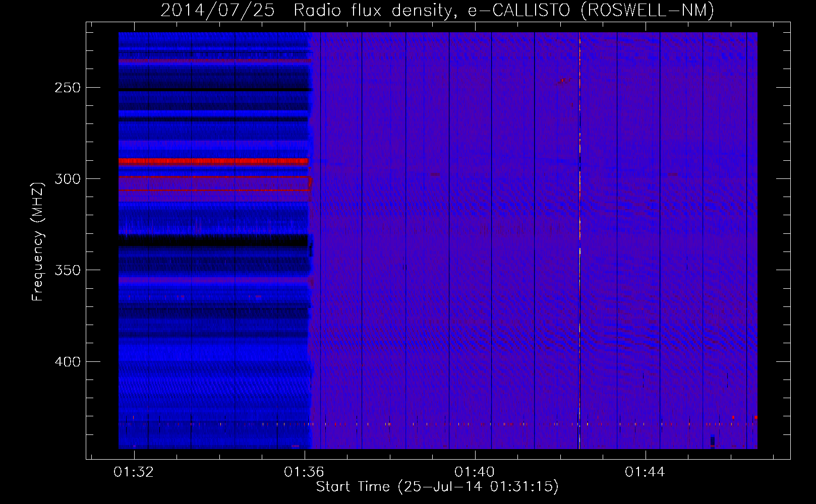Select the 350 frequency tick label
This screenshot has height=504, width=816.
[x=67, y=270]
